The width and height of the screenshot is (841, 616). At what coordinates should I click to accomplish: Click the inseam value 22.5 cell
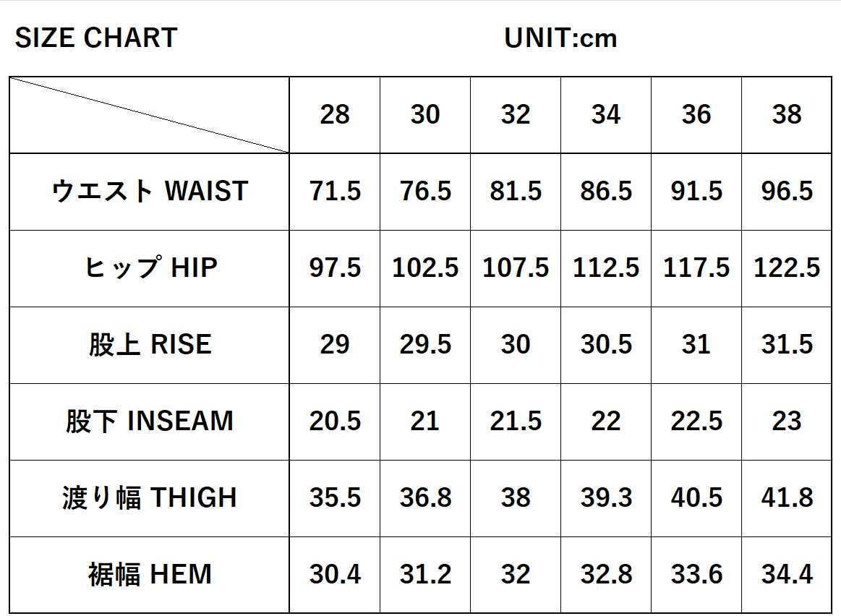(x=696, y=422)
